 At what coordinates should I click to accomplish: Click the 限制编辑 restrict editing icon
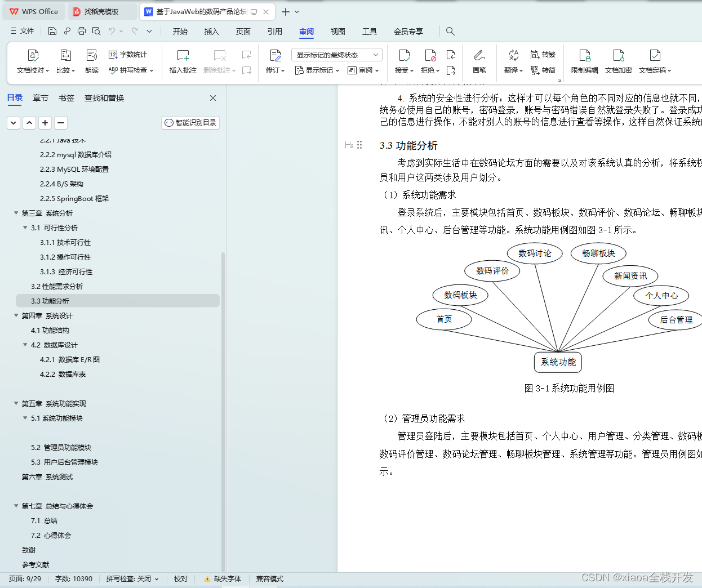click(584, 60)
